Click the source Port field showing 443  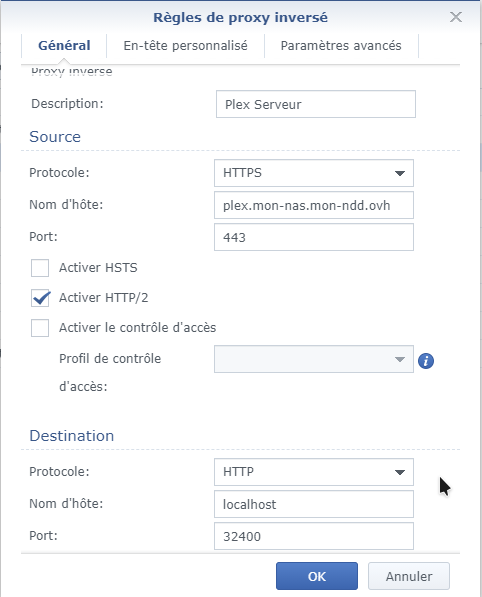pyautogui.click(x=314, y=237)
